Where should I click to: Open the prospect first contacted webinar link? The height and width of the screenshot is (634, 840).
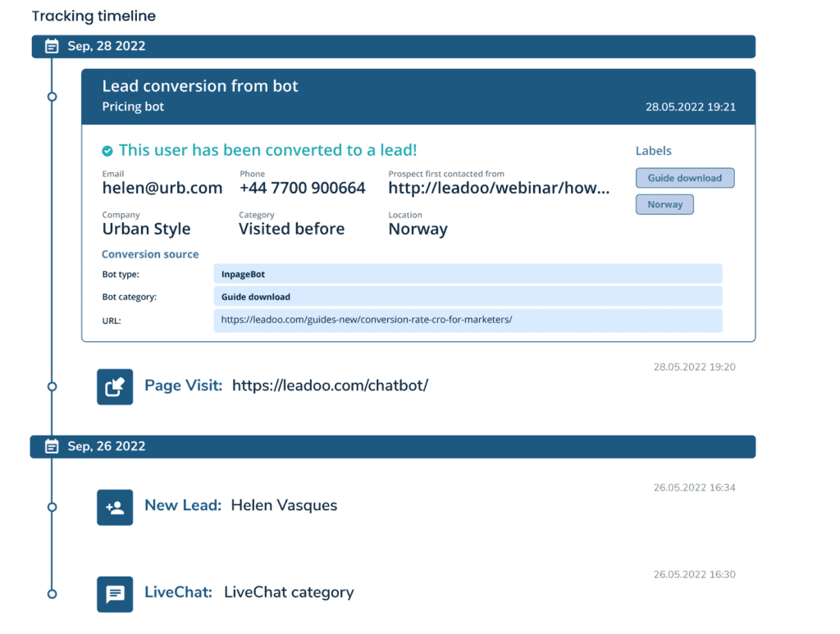pyautogui.click(x=498, y=188)
